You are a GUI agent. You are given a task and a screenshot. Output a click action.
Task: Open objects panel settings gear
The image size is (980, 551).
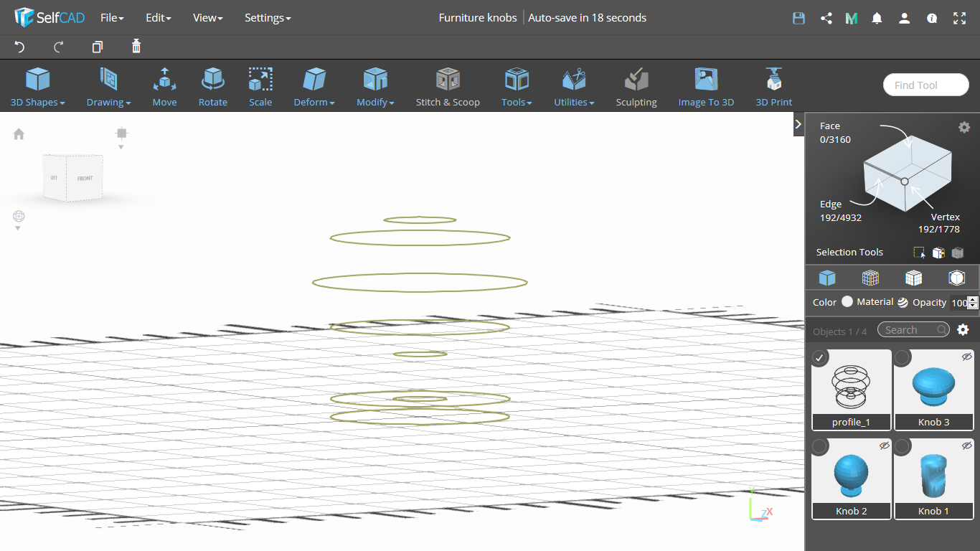point(963,329)
